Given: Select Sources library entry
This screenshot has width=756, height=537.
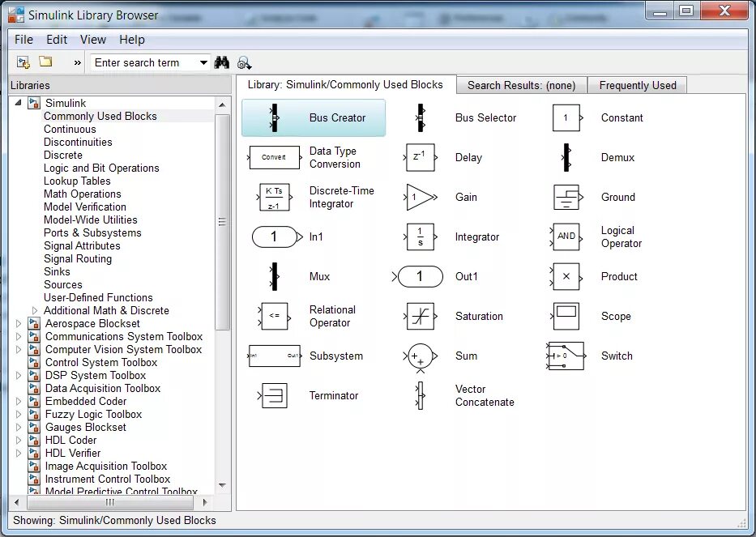Looking at the screenshot, I should [62, 285].
